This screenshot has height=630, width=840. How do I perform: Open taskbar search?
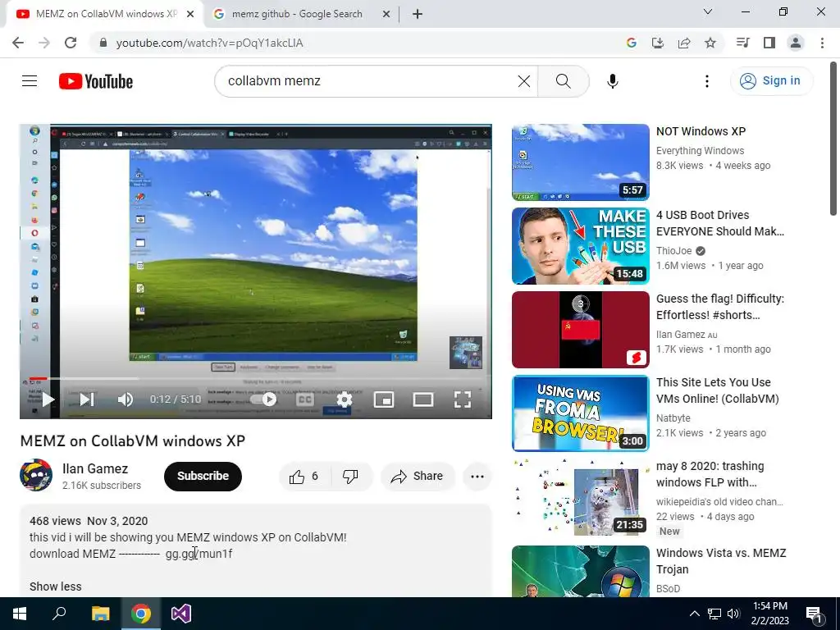click(x=59, y=614)
